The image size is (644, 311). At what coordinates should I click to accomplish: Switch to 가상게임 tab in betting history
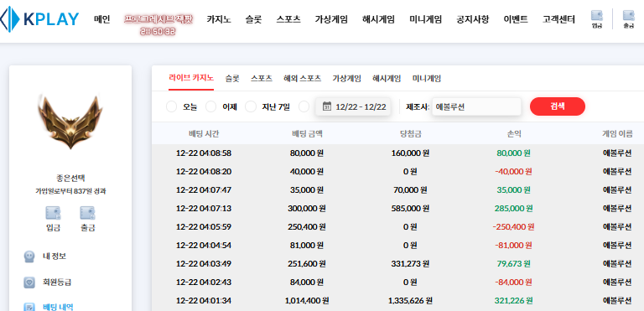(346, 78)
